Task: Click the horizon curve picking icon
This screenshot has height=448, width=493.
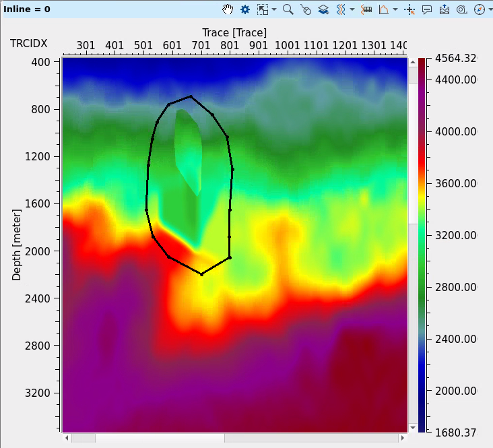Action: point(384,9)
